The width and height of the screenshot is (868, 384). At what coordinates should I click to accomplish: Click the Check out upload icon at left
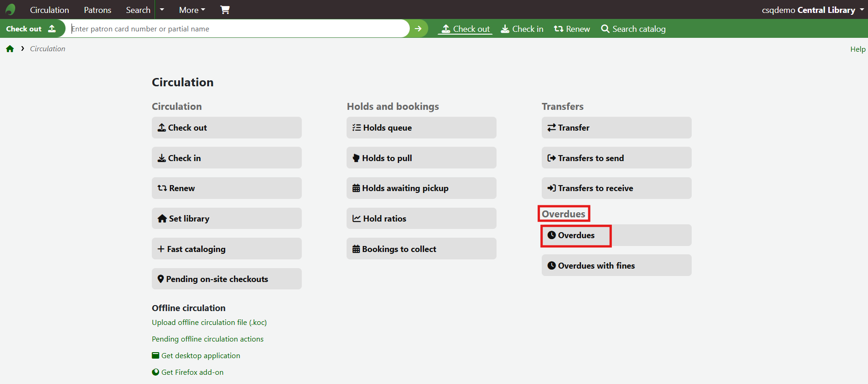click(52, 29)
